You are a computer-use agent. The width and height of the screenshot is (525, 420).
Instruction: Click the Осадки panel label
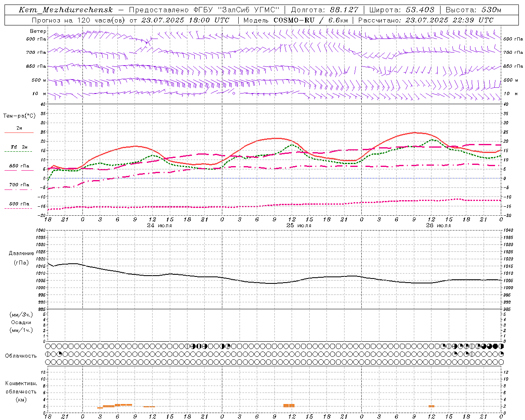coord(21,323)
